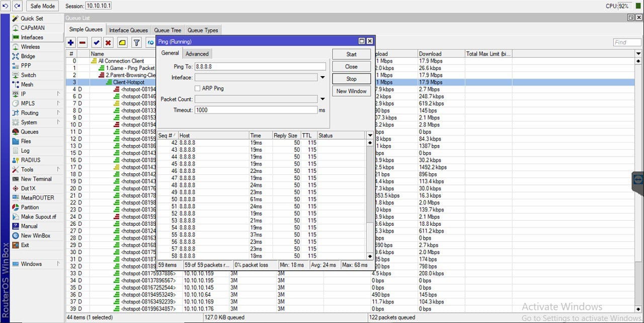644x323 pixels.
Task: Click the Undo arrow button
Action: coord(6,6)
